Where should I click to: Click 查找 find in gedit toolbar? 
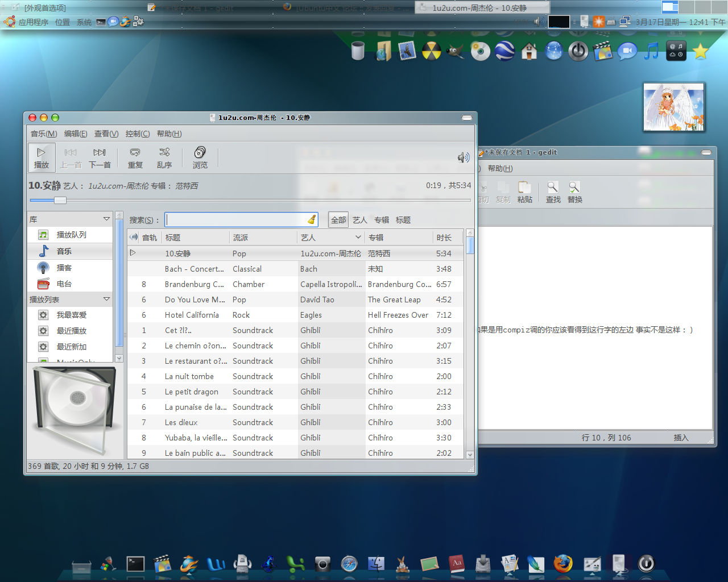tap(553, 192)
